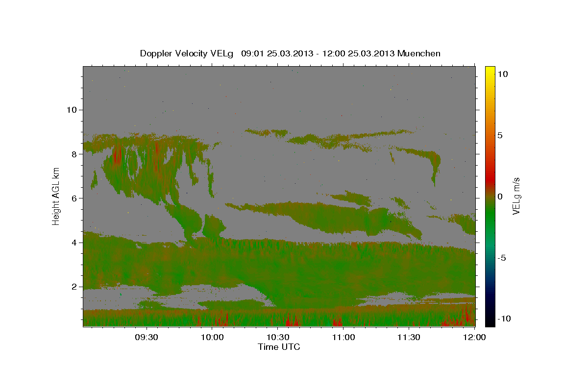Click the 11:00 time tick label
Image resolution: width=588 pixels, height=392 pixels.
click(x=343, y=337)
